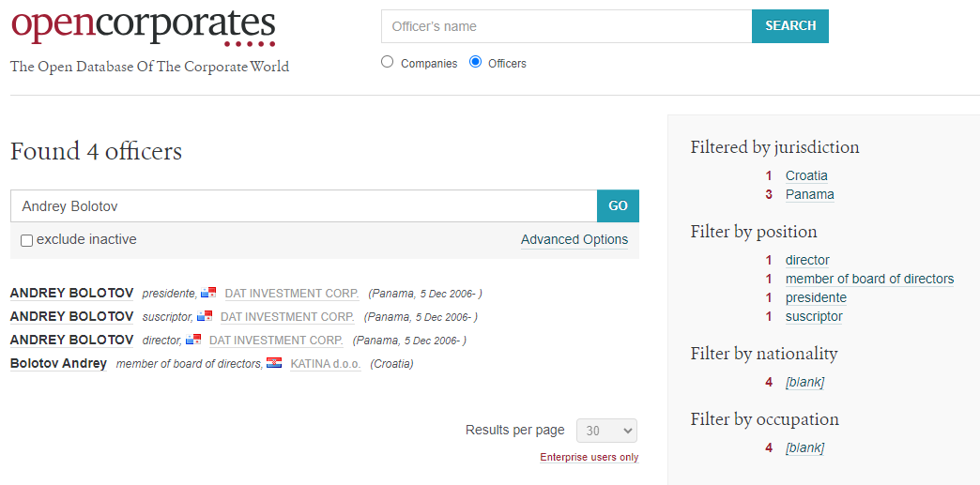Click the GO button

(x=618, y=206)
